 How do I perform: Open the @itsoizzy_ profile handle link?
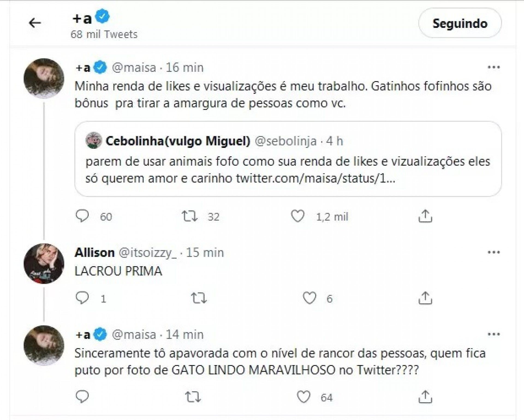click(x=148, y=253)
